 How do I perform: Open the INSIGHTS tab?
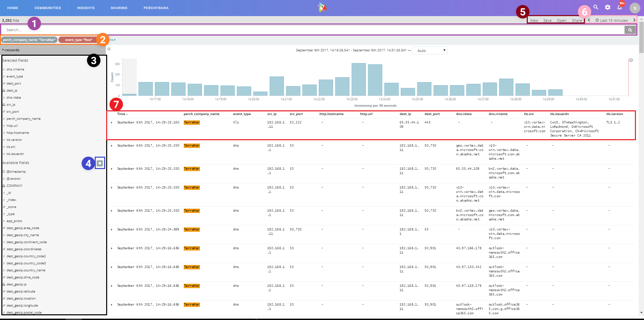click(86, 8)
